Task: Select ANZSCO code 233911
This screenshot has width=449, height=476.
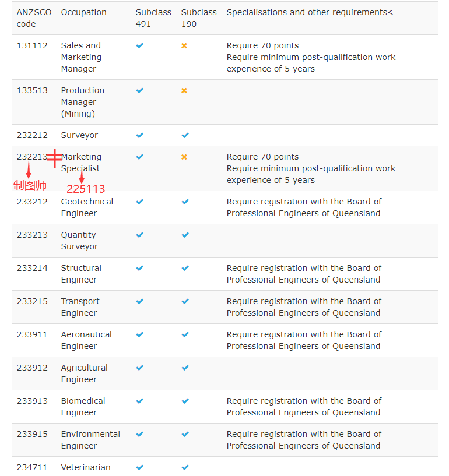Action: pyautogui.click(x=32, y=334)
